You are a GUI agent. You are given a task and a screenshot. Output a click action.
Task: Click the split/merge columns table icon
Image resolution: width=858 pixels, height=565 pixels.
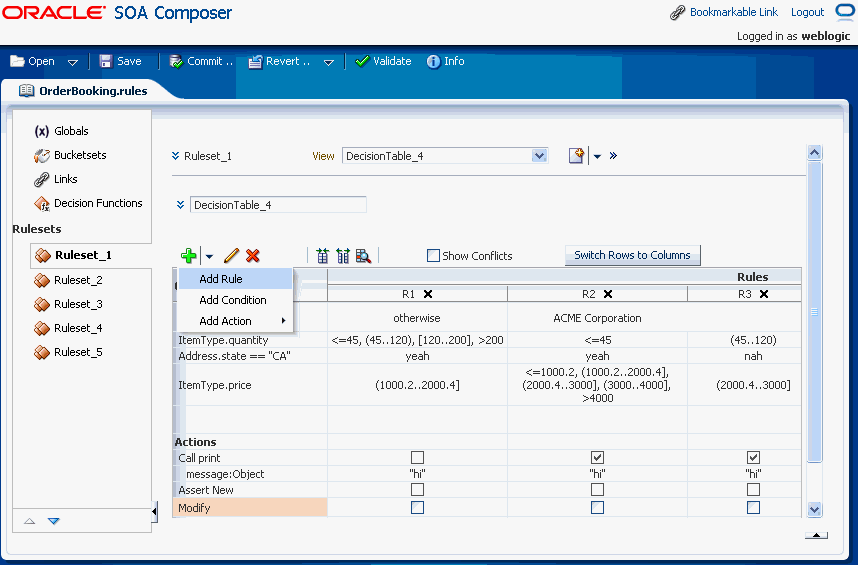[x=343, y=255]
